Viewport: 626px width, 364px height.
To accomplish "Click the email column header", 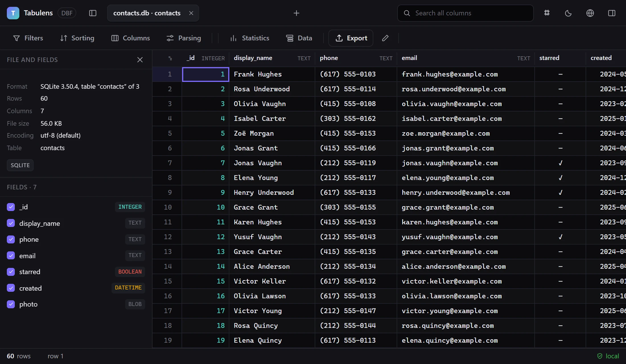I will click(x=466, y=58).
